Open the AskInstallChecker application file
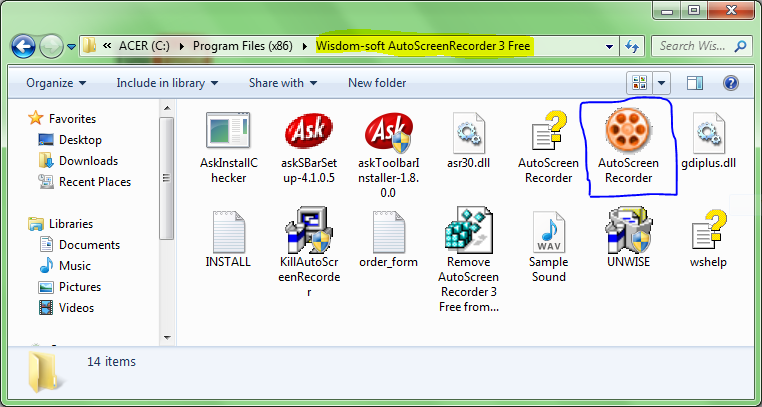This screenshot has width=762, height=407. 228,130
